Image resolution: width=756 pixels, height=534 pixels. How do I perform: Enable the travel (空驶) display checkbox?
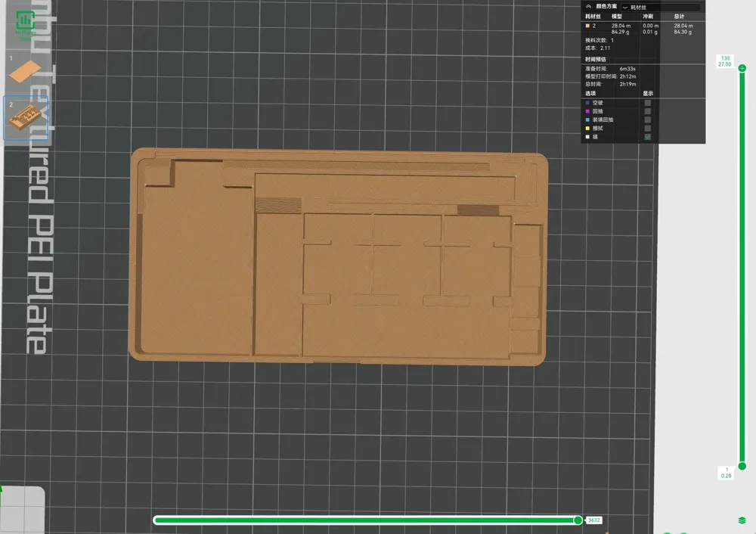pos(647,103)
